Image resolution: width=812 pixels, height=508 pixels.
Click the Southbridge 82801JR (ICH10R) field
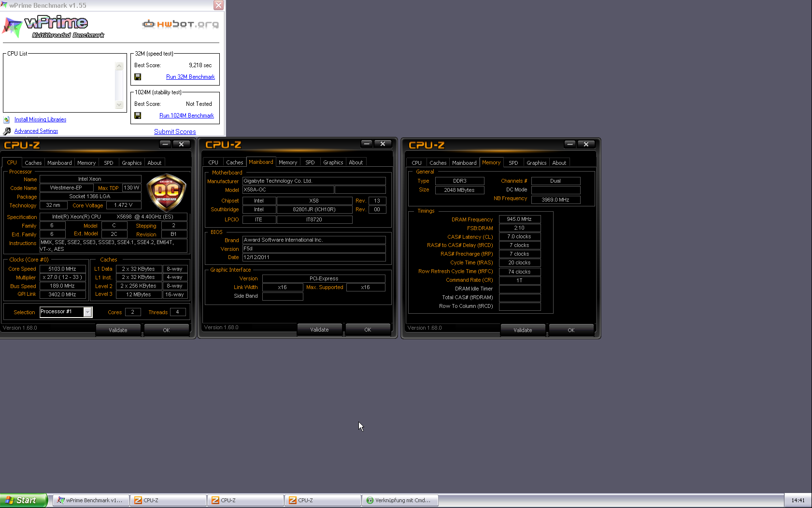click(x=314, y=209)
